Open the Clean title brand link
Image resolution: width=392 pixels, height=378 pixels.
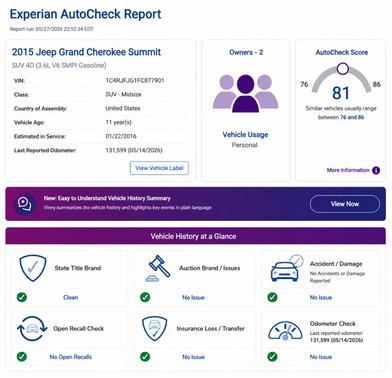pyautogui.click(x=71, y=297)
